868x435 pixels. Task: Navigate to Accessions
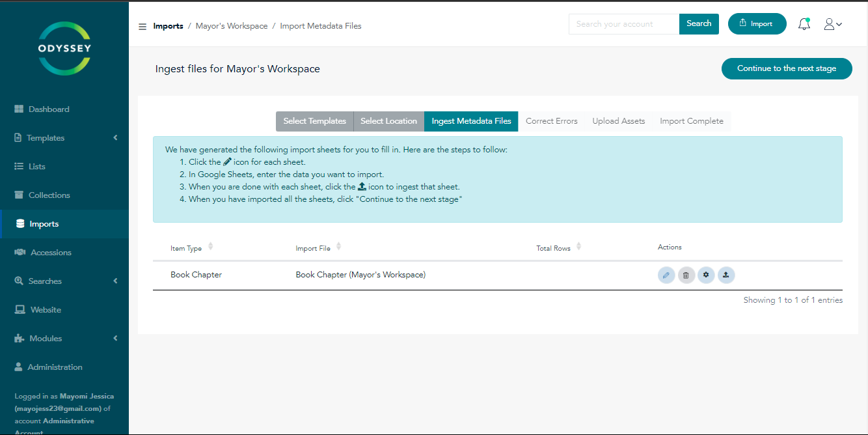pos(51,253)
